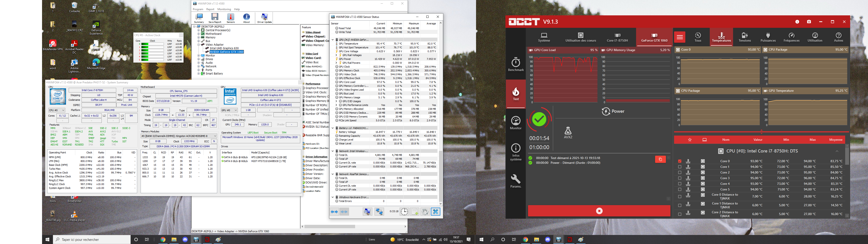Select the Puissances tab in OCCT monitoring
The width and height of the screenshot is (868, 244).
pyautogui.click(x=768, y=38)
